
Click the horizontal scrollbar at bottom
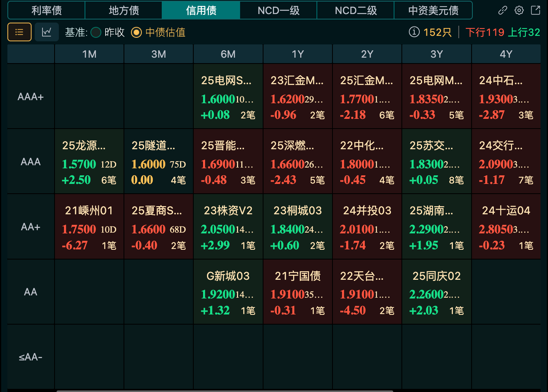coord(225,390)
